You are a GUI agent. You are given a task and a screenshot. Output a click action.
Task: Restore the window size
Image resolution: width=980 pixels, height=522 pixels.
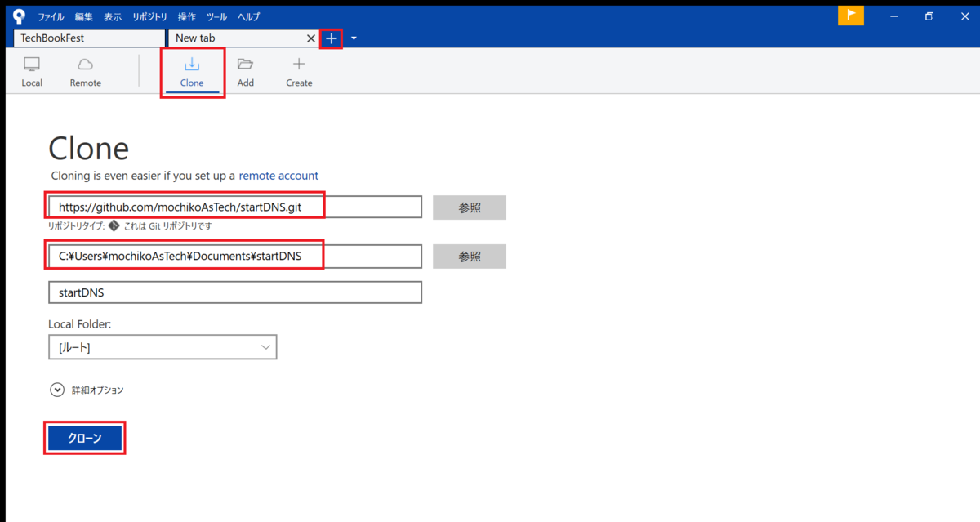[x=929, y=16]
